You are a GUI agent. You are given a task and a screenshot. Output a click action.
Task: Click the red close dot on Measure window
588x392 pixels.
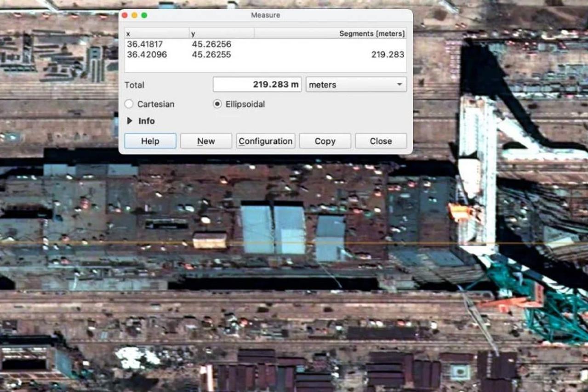click(x=125, y=15)
